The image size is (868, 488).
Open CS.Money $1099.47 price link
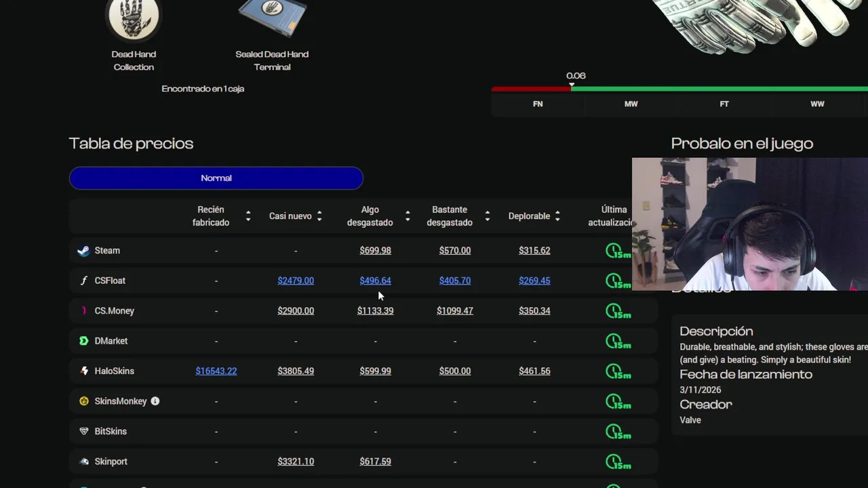click(x=455, y=311)
